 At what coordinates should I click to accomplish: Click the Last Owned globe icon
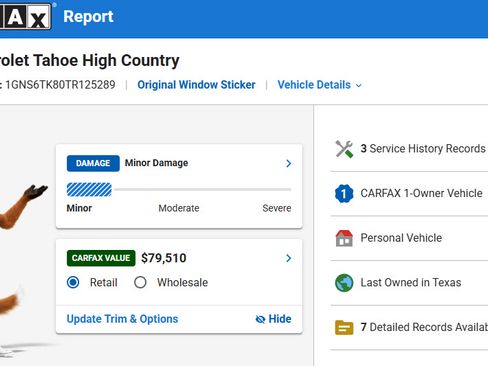[x=344, y=283]
